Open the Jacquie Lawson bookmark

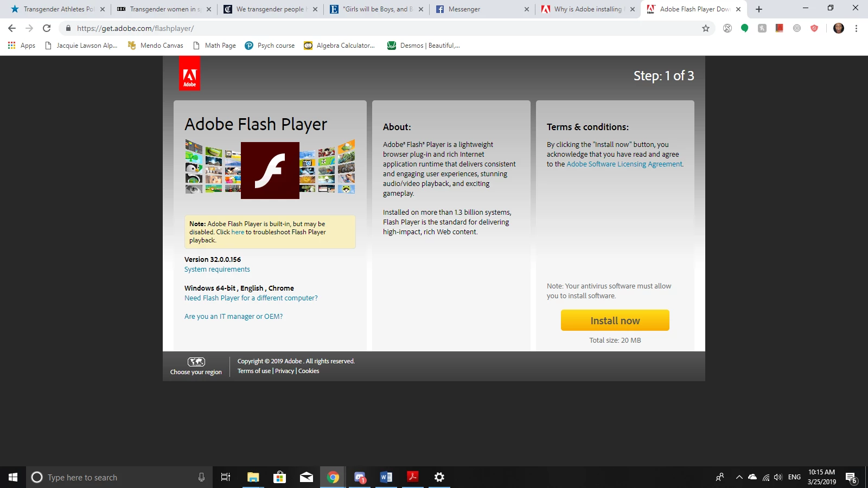click(x=81, y=46)
